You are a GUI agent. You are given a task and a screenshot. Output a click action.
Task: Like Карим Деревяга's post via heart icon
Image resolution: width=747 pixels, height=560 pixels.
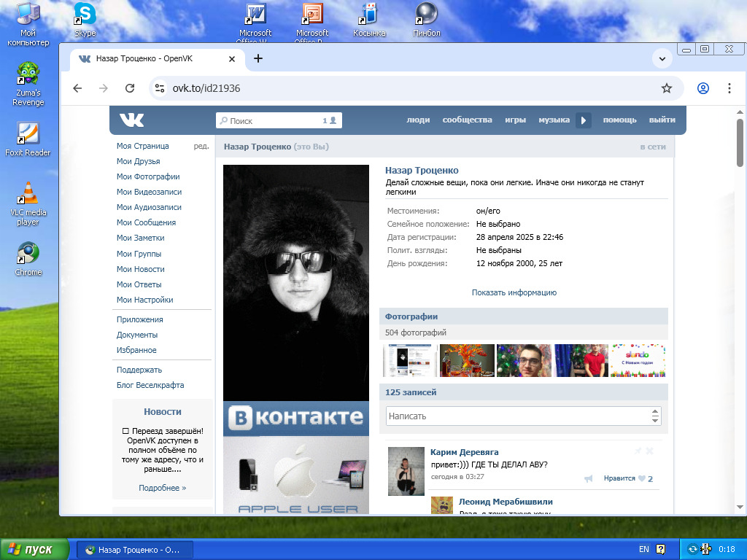point(642,479)
